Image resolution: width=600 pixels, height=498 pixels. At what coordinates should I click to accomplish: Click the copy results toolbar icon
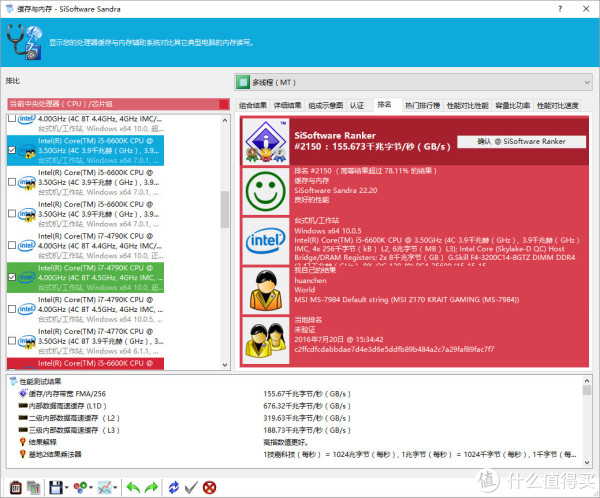[x=34, y=487]
